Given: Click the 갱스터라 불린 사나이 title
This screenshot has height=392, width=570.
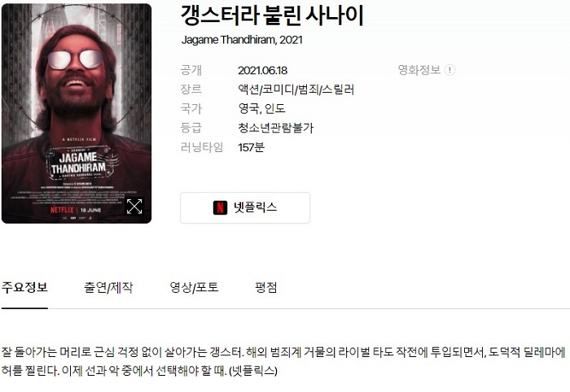Looking at the screenshot, I should pos(272,16).
